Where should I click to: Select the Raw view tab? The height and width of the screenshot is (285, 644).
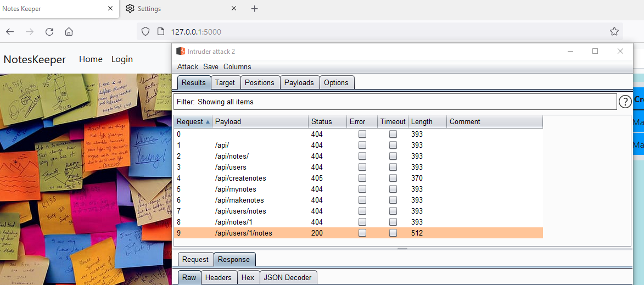189,278
